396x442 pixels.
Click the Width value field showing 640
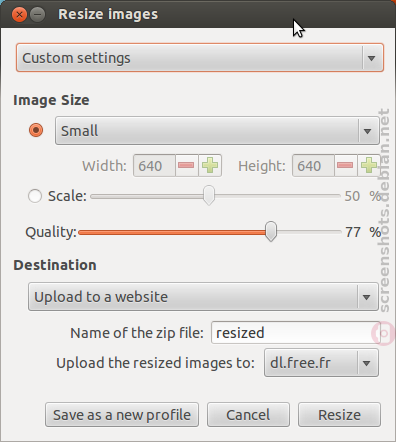tap(154, 166)
